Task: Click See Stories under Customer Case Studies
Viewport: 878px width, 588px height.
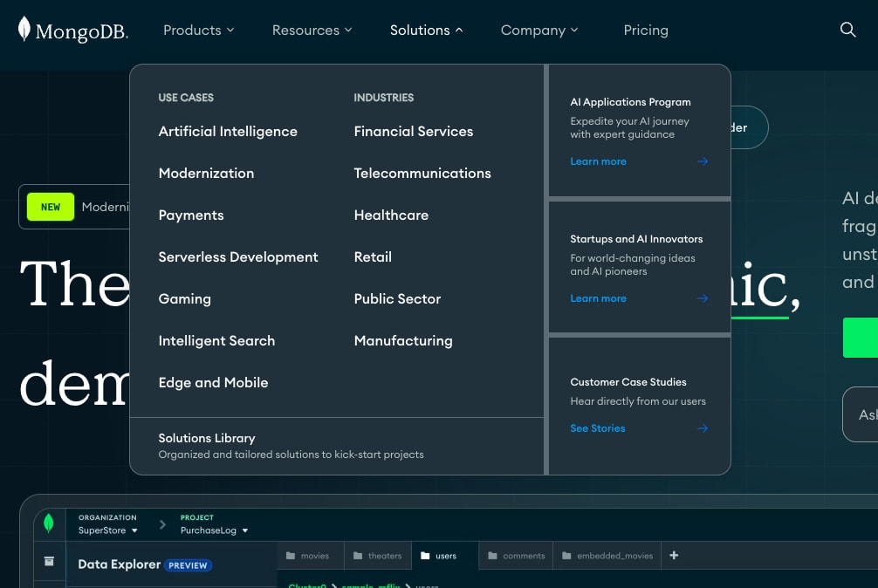Action: pos(598,428)
